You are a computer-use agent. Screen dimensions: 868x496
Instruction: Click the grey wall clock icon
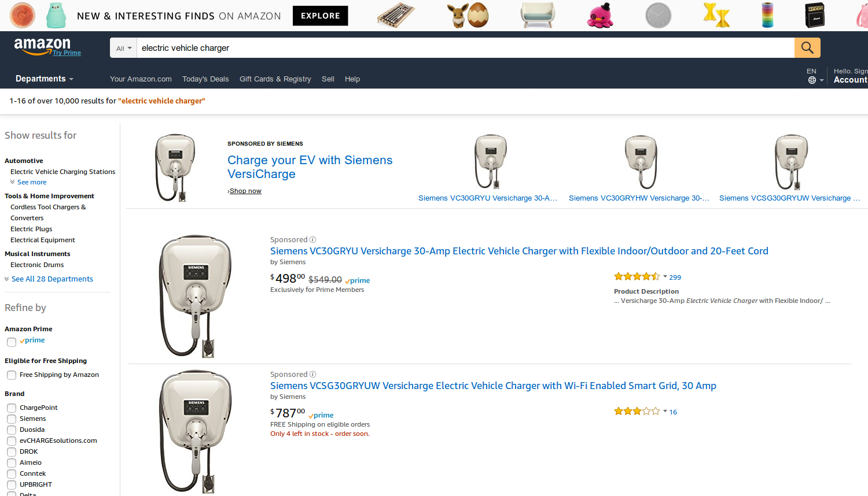658,16
